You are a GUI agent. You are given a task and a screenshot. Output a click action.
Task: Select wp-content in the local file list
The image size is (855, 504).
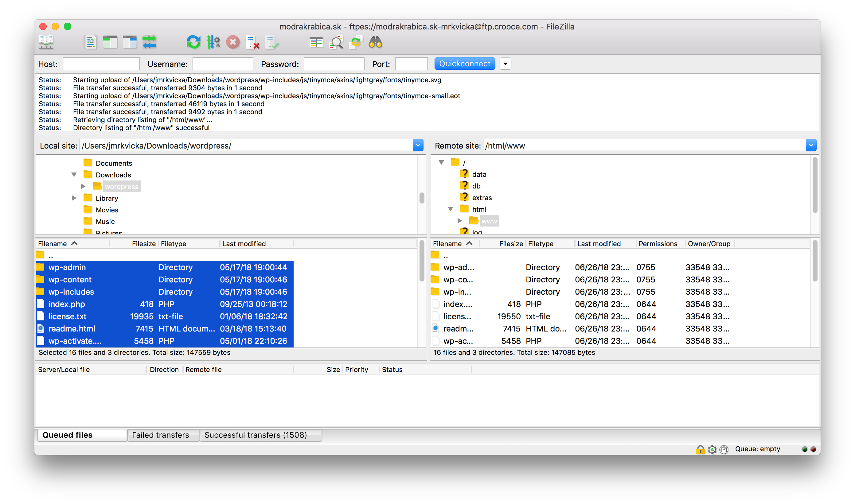coord(165,280)
